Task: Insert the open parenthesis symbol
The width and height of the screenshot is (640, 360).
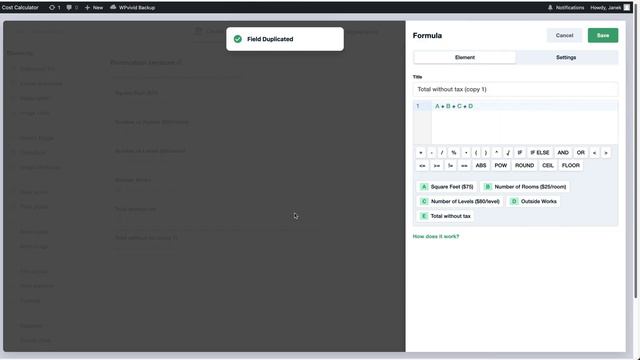Action: pos(476,153)
